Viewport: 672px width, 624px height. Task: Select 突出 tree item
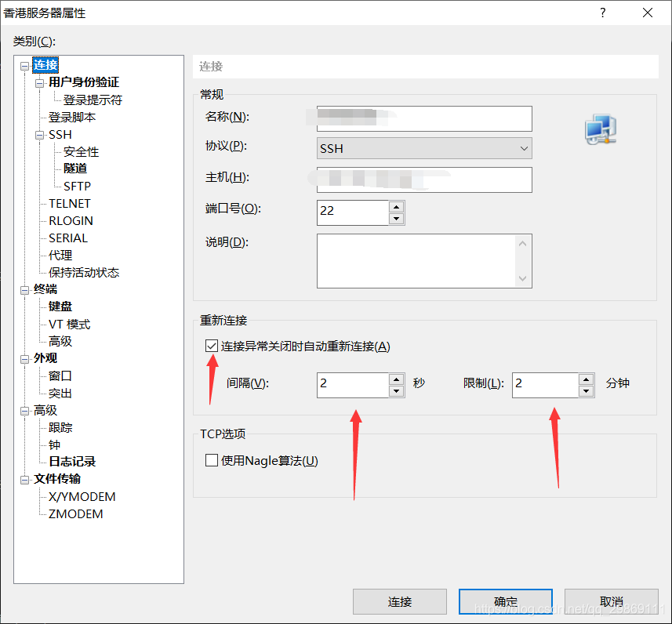pos(60,393)
